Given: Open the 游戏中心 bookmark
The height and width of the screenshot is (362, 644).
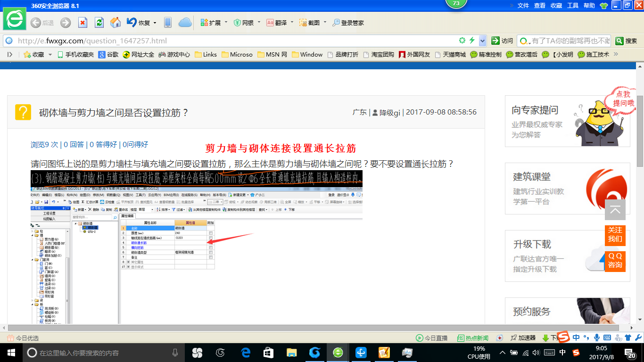Looking at the screenshot, I should click(174, 55).
